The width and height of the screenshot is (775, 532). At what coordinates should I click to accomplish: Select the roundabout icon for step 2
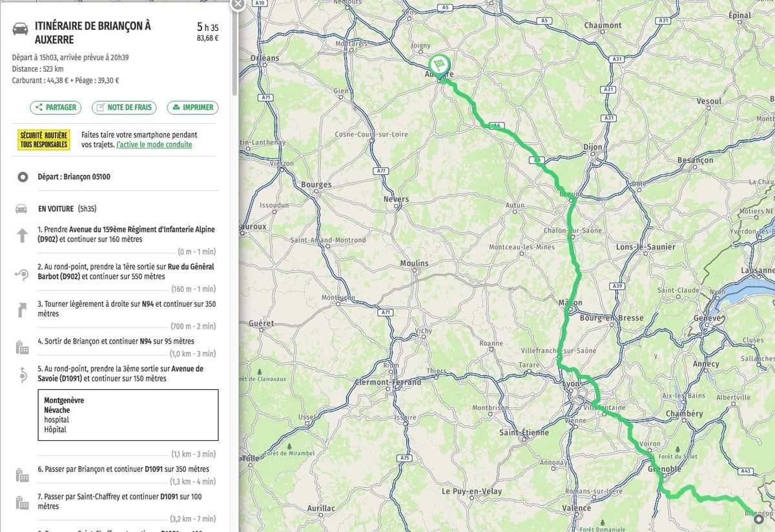[23, 274]
